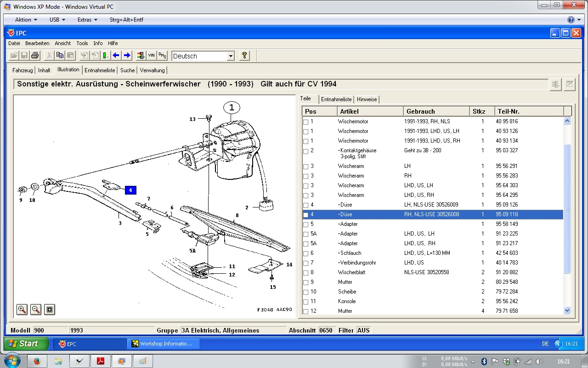Open the Deutsch language dropdown
This screenshot has width=588, height=368.
(x=231, y=56)
